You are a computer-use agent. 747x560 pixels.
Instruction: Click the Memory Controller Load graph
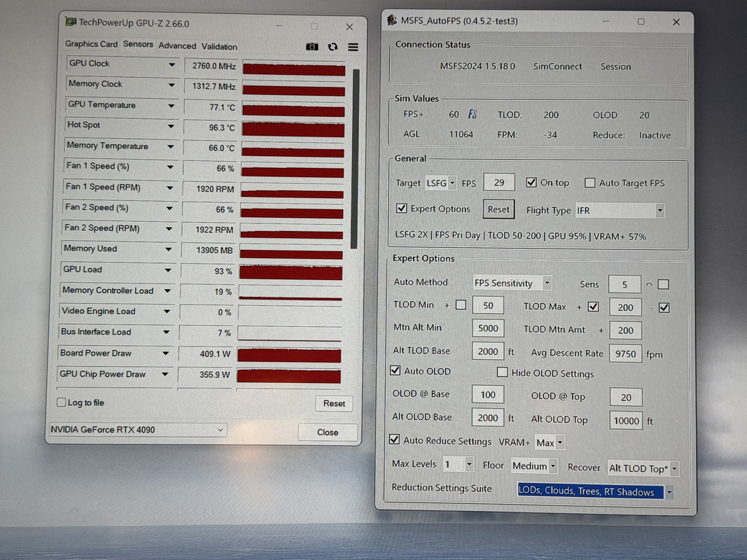click(291, 293)
